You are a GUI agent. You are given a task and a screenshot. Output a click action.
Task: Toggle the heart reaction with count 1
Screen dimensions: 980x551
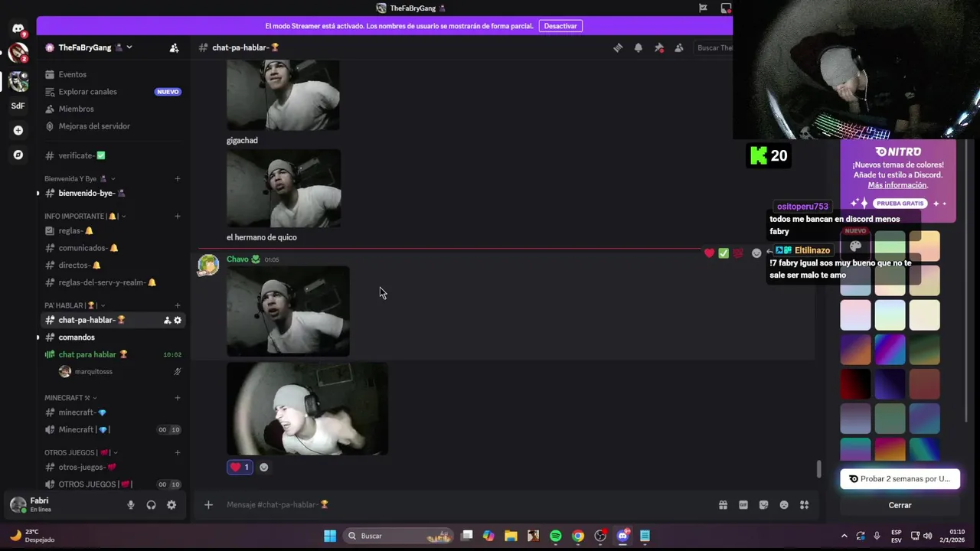(240, 467)
